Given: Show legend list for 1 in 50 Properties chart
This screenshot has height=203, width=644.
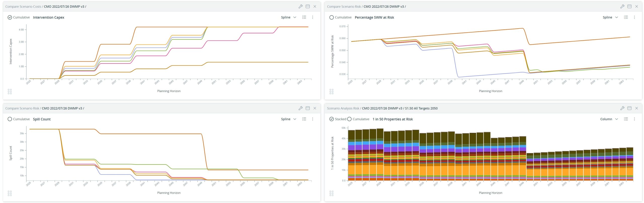Looking at the screenshot, I should point(626,119).
